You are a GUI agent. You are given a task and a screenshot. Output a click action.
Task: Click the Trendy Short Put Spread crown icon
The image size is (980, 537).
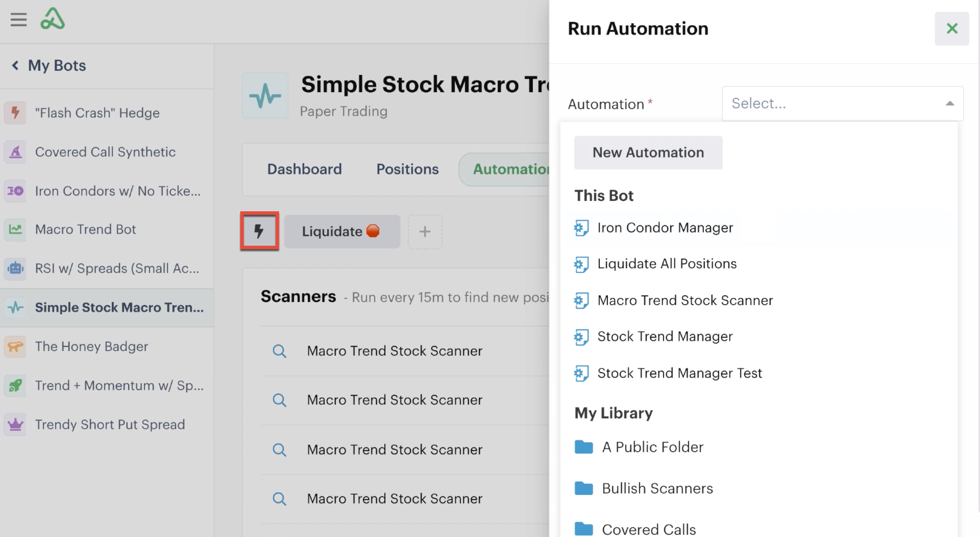tap(15, 424)
